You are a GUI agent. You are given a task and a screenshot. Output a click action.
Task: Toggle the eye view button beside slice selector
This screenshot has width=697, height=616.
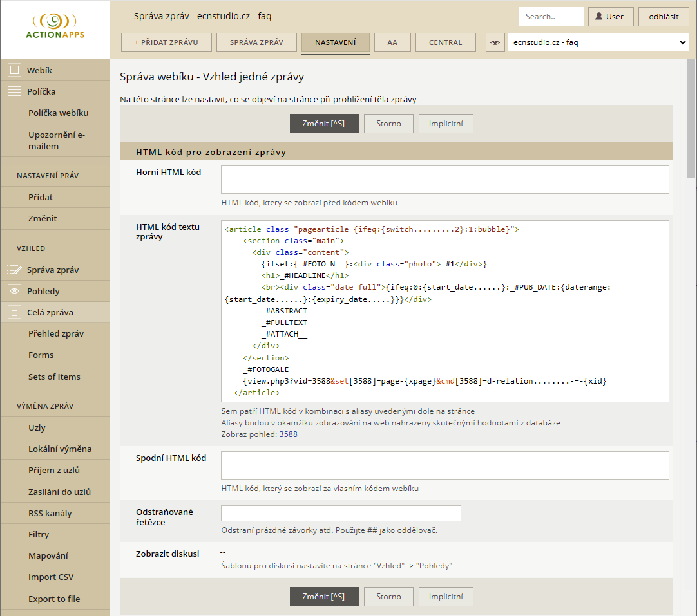(495, 43)
